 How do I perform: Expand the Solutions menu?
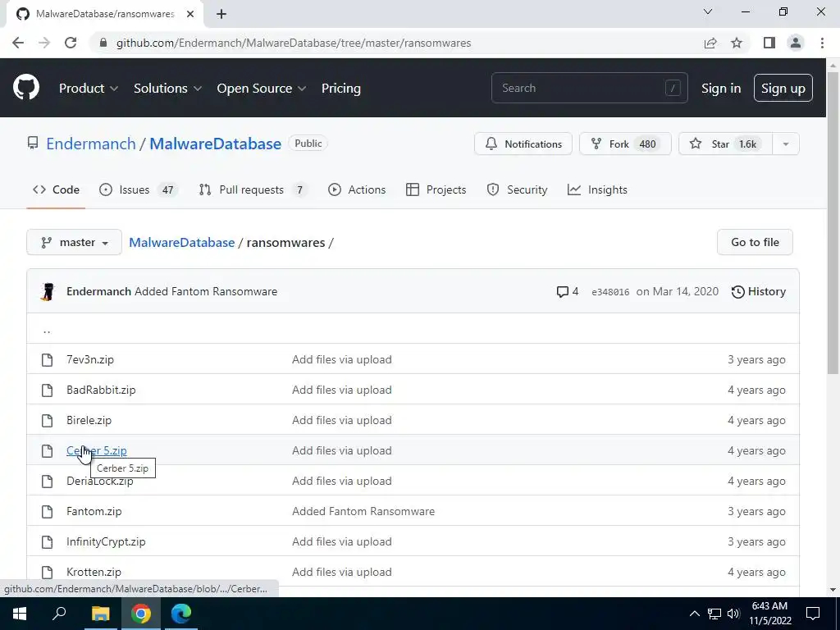167,88
